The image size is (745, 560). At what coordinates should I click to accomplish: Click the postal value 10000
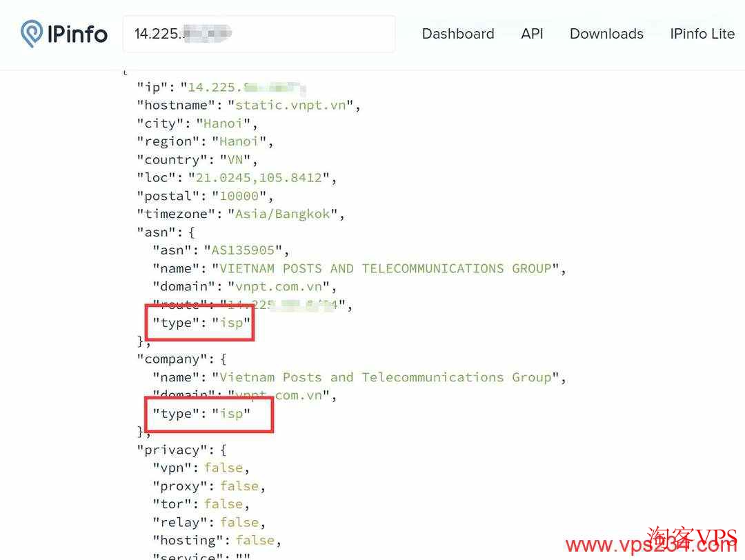[239, 196]
